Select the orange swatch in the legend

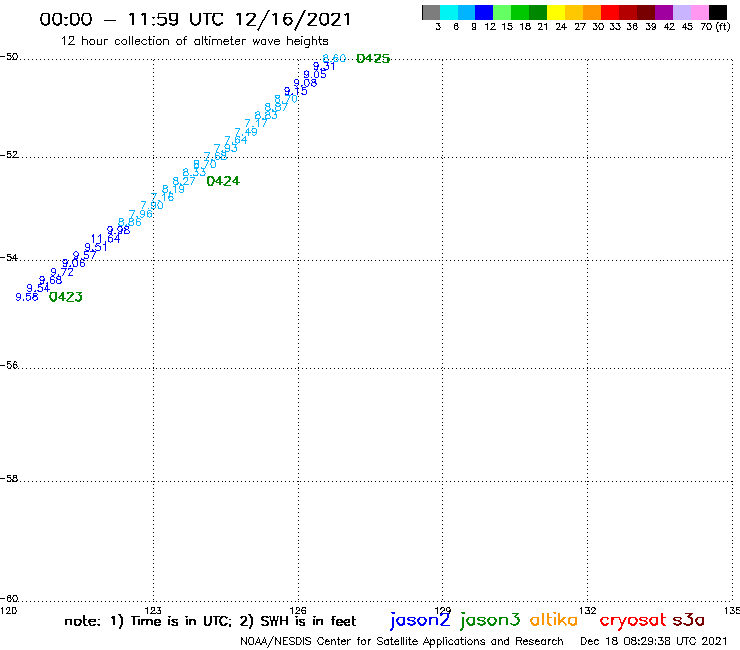592,12
